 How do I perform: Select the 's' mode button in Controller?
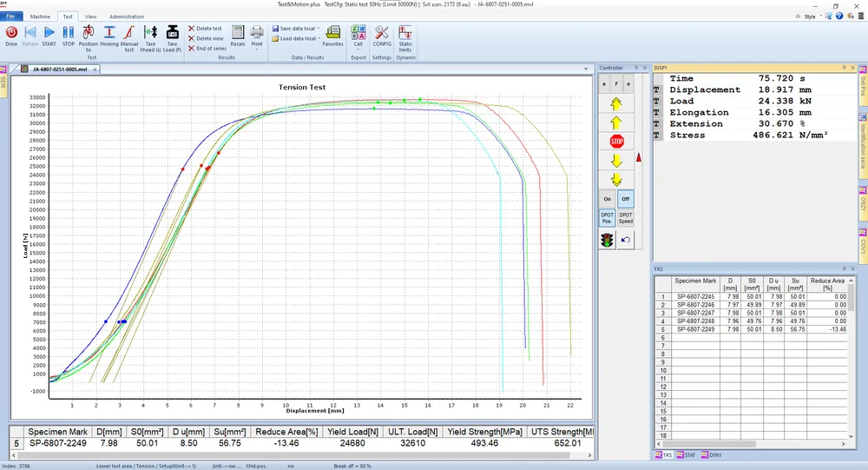point(604,84)
